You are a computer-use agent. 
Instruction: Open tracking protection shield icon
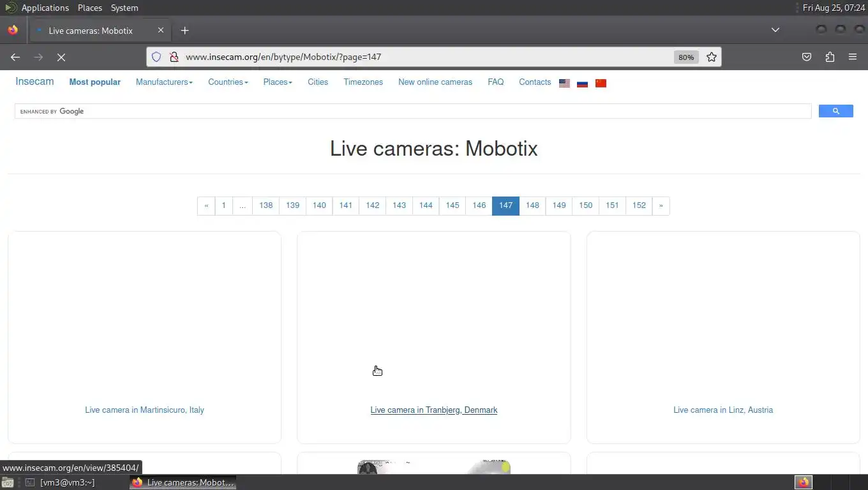coord(156,57)
